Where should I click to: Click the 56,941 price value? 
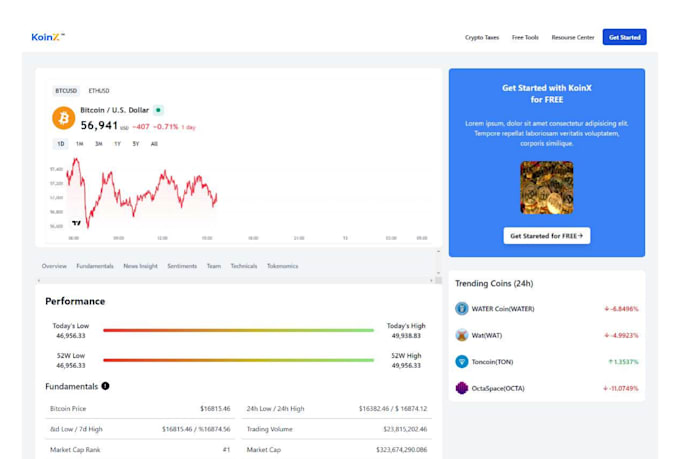99,125
